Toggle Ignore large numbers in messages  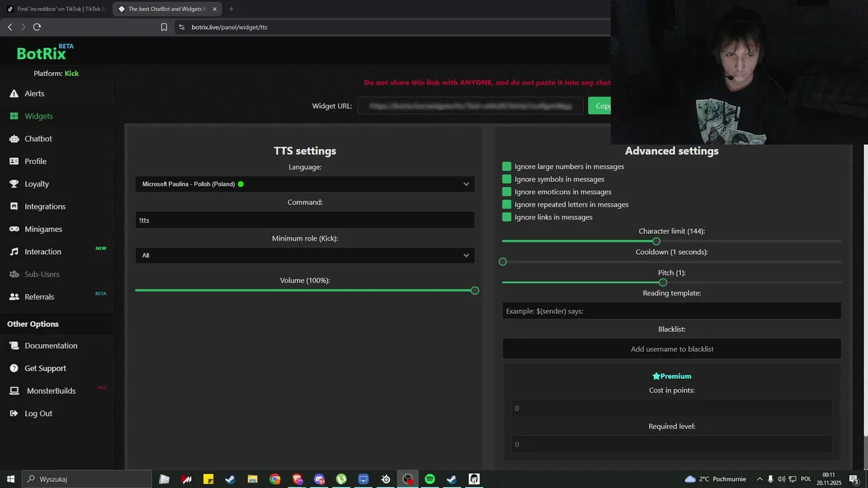tap(507, 166)
